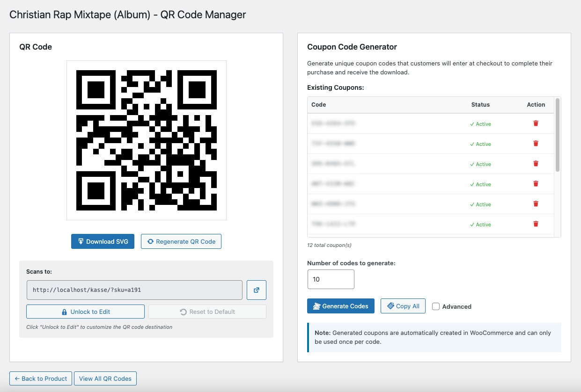Enable the Advanced checkbox

[x=436, y=306]
